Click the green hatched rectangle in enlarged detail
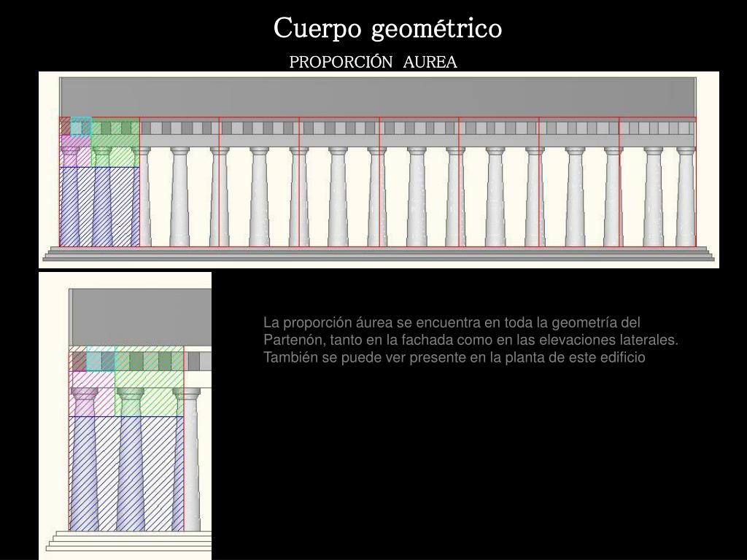The height and width of the screenshot is (560, 747). pyautogui.click(x=149, y=381)
